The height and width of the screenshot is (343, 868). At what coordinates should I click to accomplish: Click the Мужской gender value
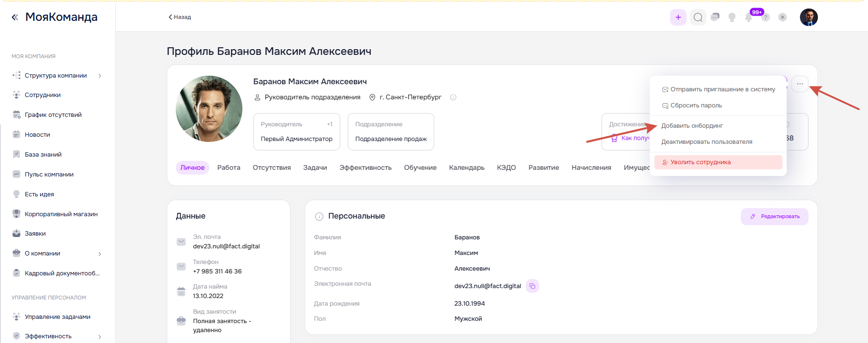468,319
